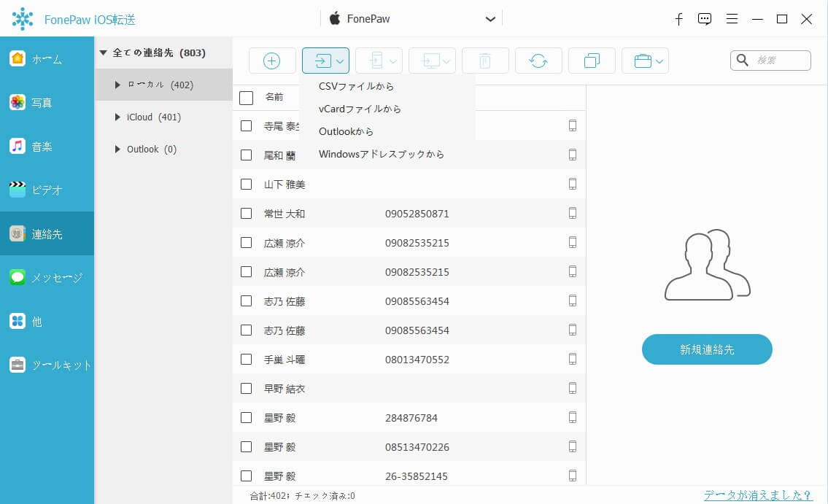Toggle the select-all checkbox beside 名前

coord(246,98)
